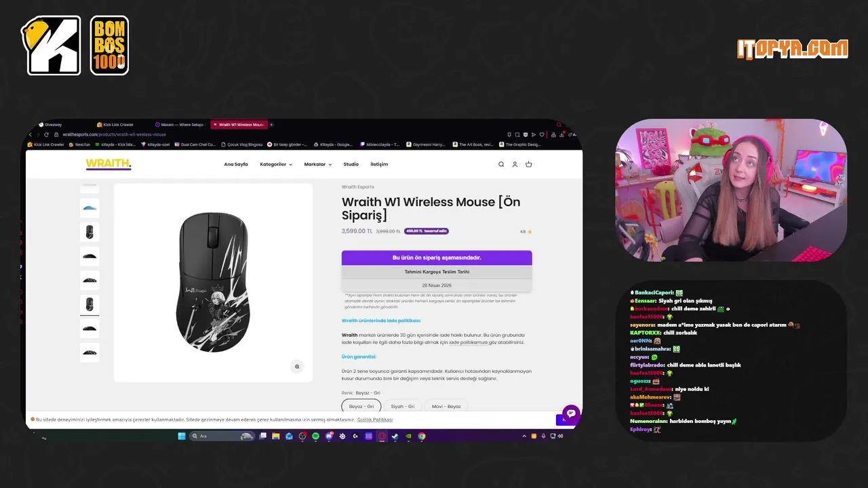The height and width of the screenshot is (488, 868).
Task: Open the Studio menu item
Action: click(351, 164)
